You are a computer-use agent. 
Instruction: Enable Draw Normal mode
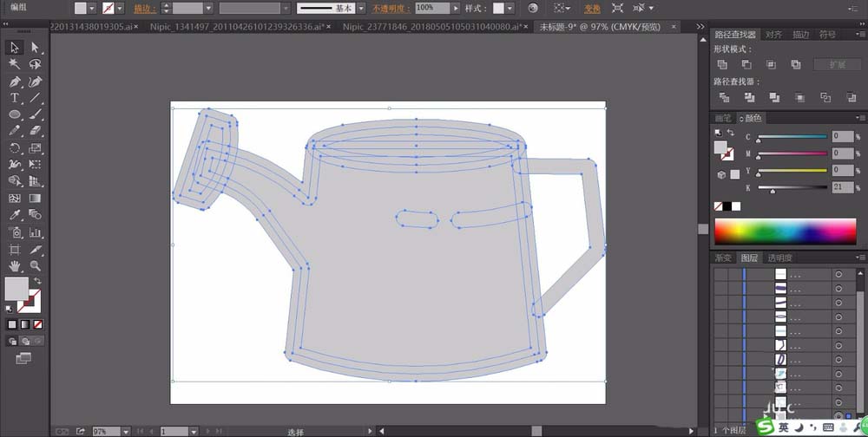coord(12,342)
